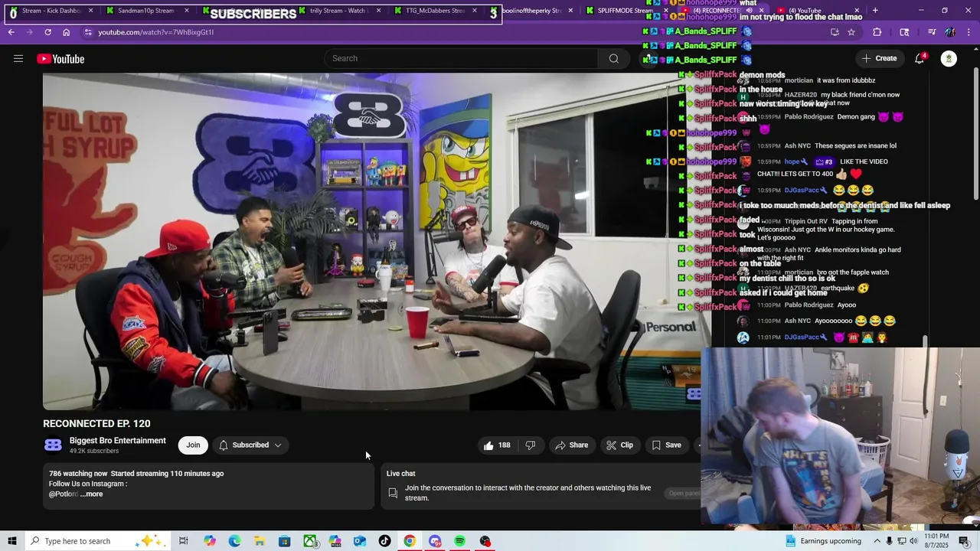Screen dimensions: 980x551
Task: Open Biggest Bro Entertainment channel link
Action: (117, 441)
